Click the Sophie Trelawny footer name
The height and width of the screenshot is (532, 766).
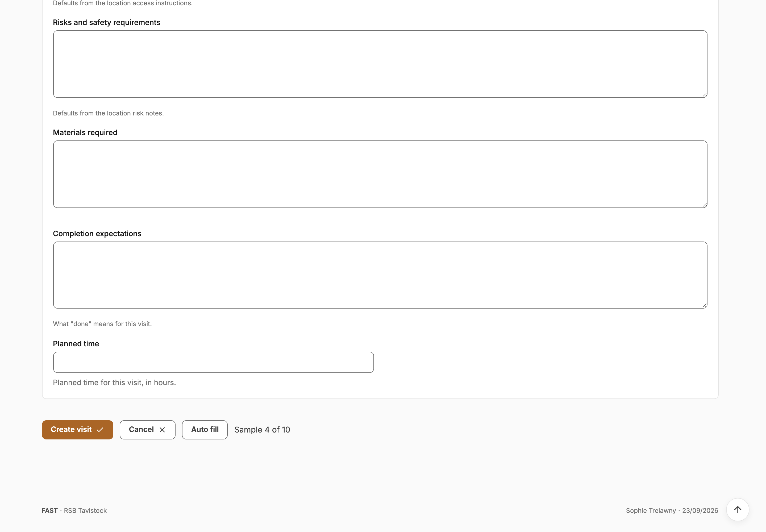coord(651,511)
